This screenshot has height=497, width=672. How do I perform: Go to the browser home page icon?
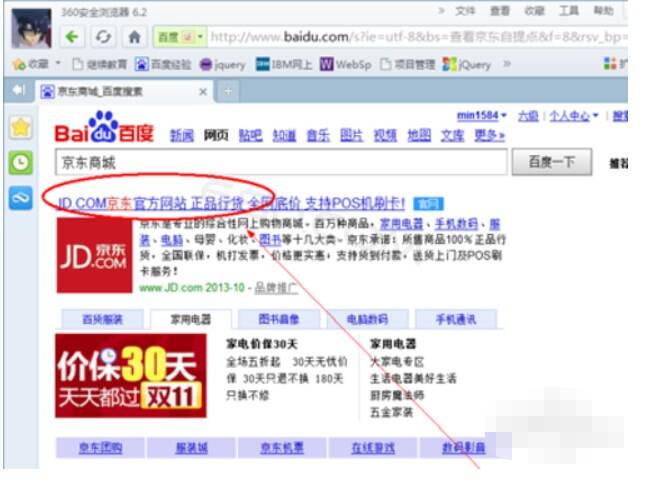click(134, 37)
